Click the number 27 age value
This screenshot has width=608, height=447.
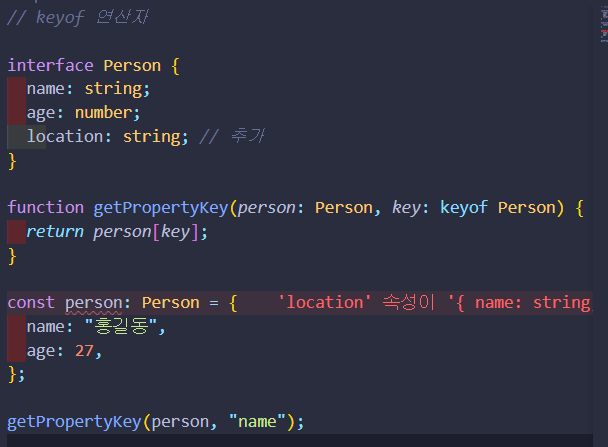point(84,350)
